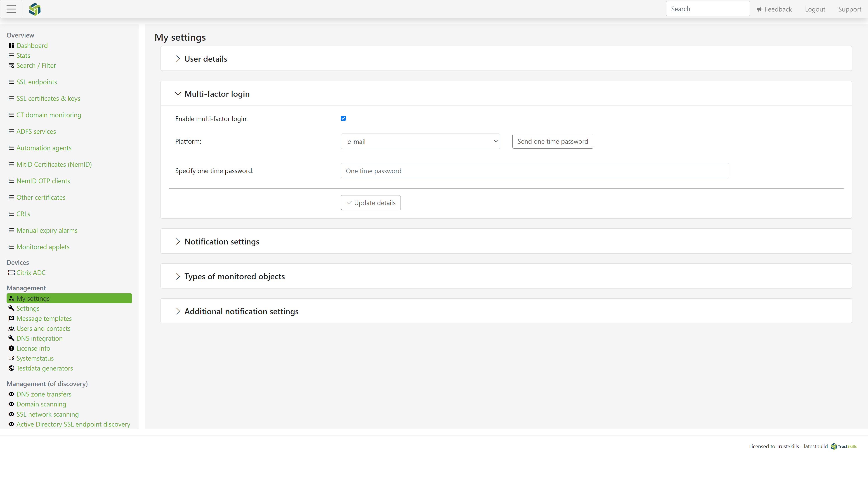This screenshot has height=488, width=868.
Task: Open the hamburger menu icon
Action: pos(11,9)
